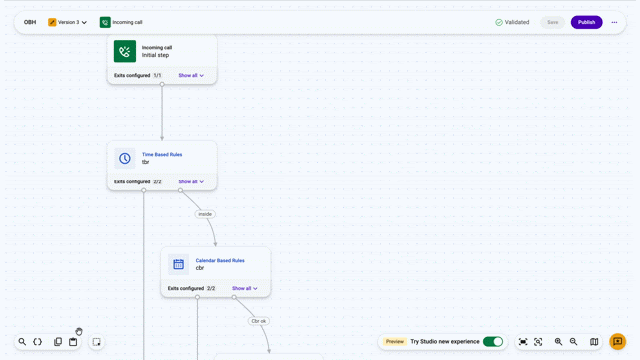The height and width of the screenshot is (360, 640).
Task: Open the Time Based Rules link
Action: (x=162, y=154)
